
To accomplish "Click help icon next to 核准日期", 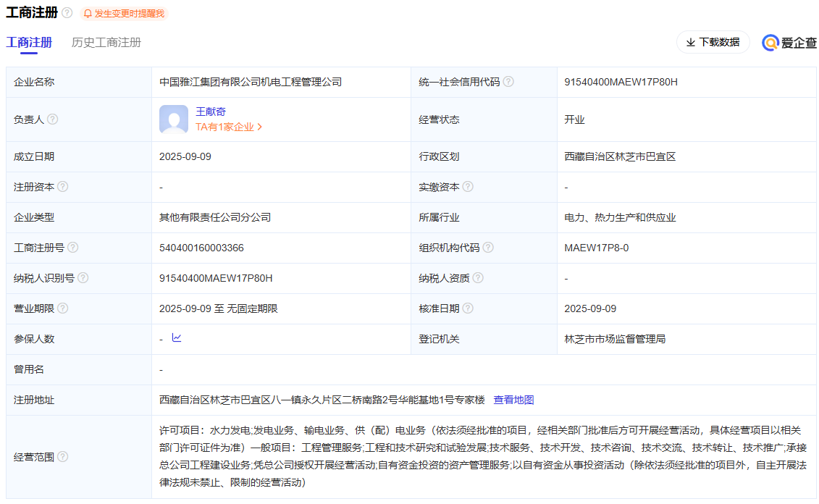I will 468,308.
